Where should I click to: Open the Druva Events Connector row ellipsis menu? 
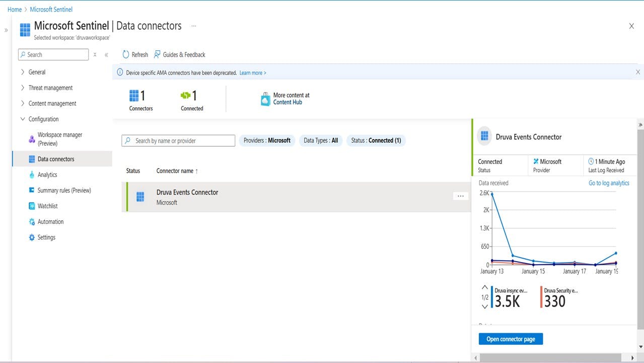coord(460,196)
